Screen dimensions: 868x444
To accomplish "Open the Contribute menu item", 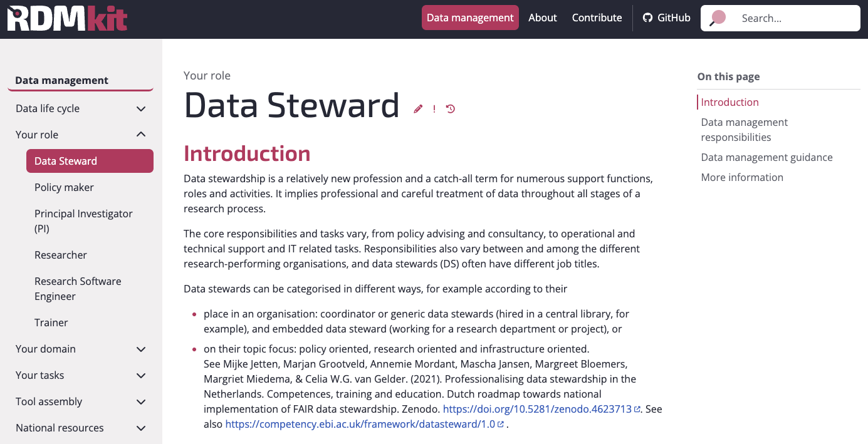I will [597, 18].
